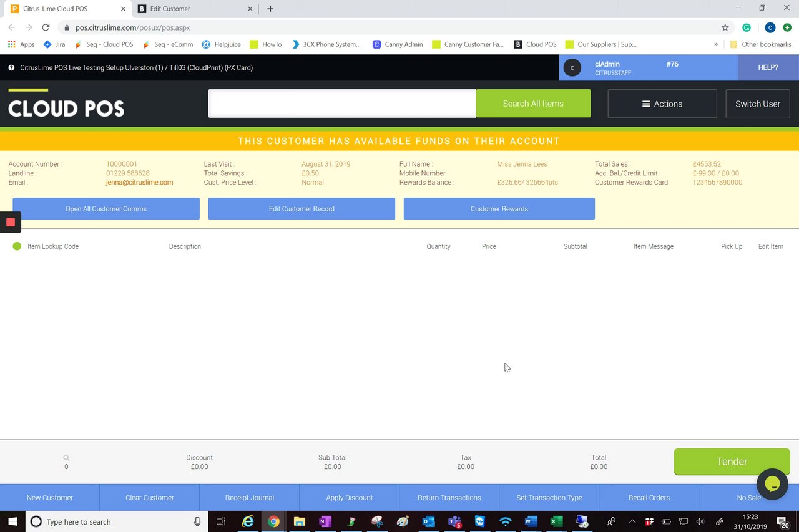Click the account number 10000001
This screenshot has height=532, width=799.
[x=122, y=164]
